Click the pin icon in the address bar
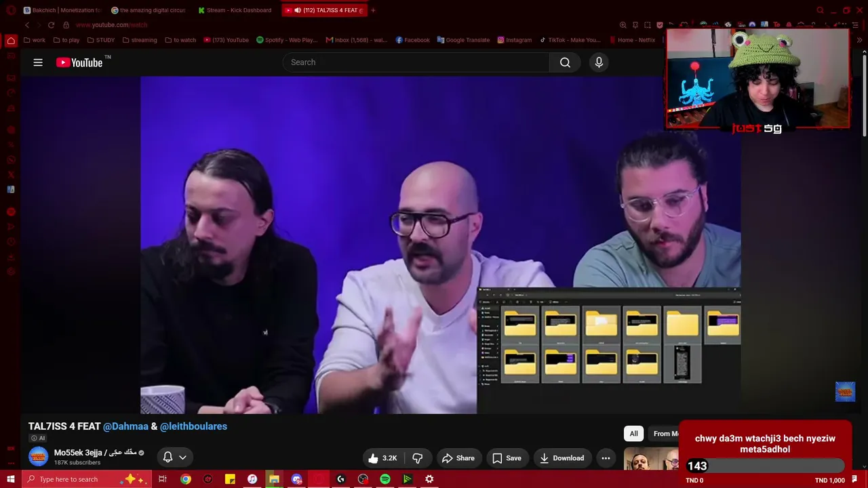The image size is (868, 488). [635, 25]
